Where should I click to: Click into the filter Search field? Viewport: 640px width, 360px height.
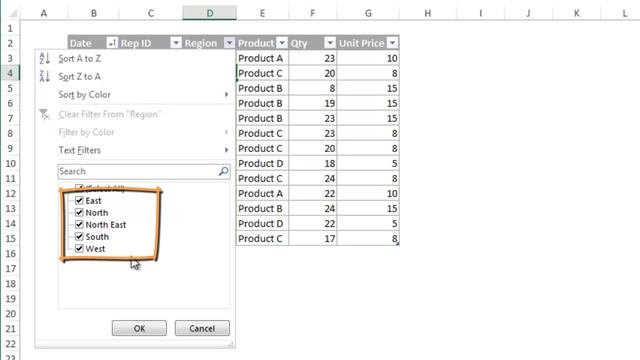[144, 171]
